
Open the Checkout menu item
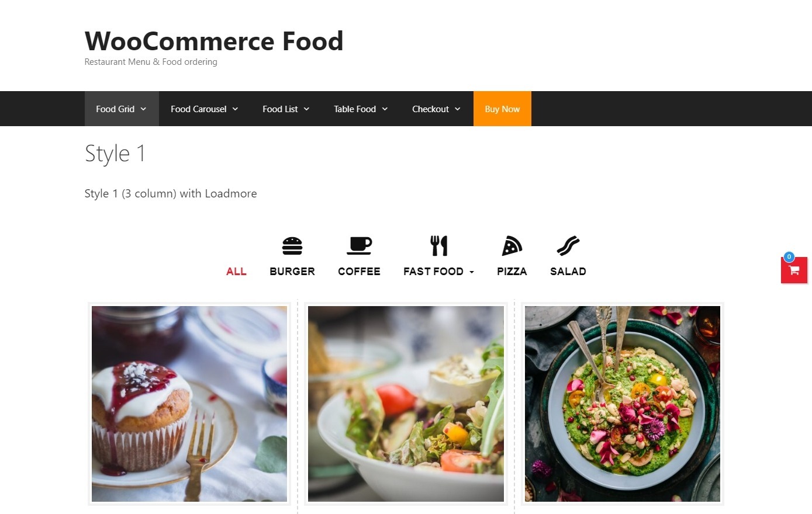point(436,109)
